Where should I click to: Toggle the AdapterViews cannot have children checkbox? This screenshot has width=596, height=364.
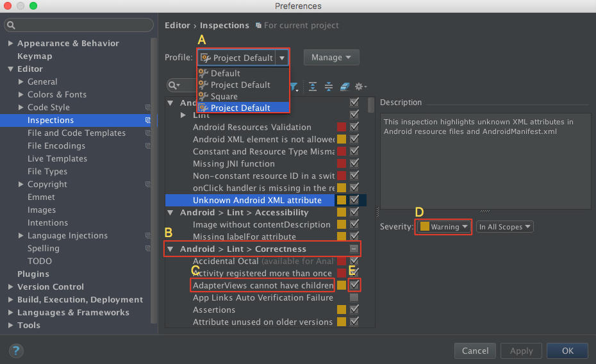click(354, 285)
